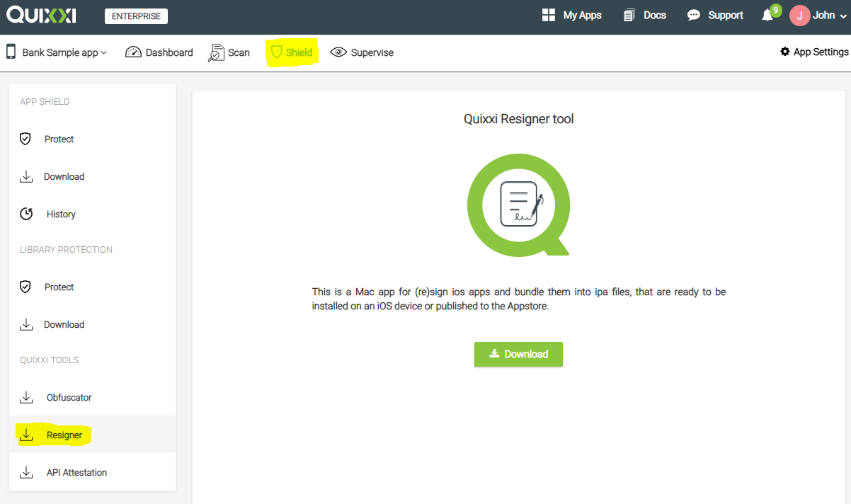Click the Quixxi Resigner tool heading
The width and height of the screenshot is (851, 504).
518,119
